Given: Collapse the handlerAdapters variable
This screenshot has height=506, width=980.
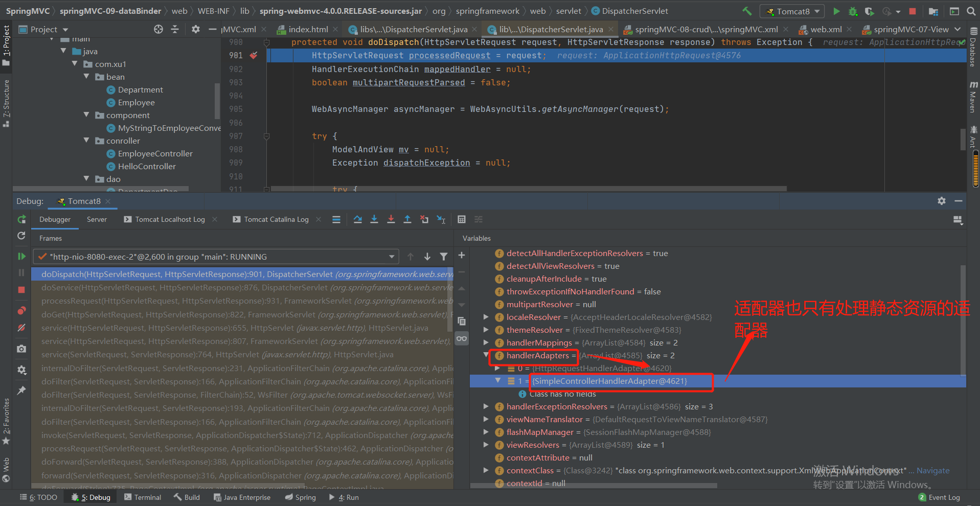Looking at the screenshot, I should (x=486, y=355).
